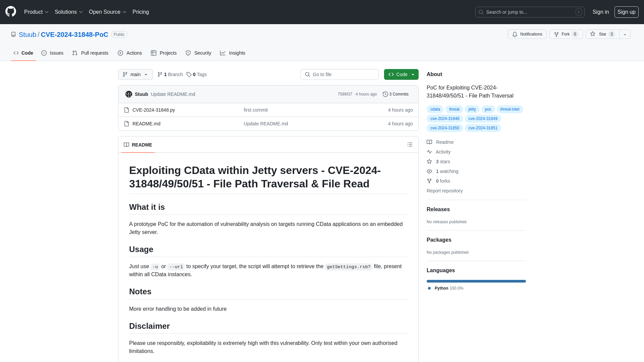View the 0 forks link
Viewport: 644px width, 362px height.
tap(438, 181)
